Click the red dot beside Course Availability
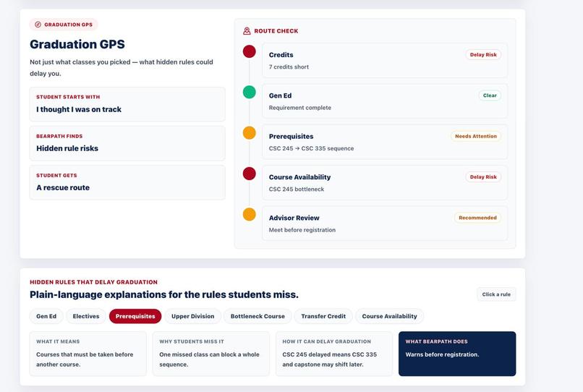The height and width of the screenshot is (392, 583). coord(249,174)
